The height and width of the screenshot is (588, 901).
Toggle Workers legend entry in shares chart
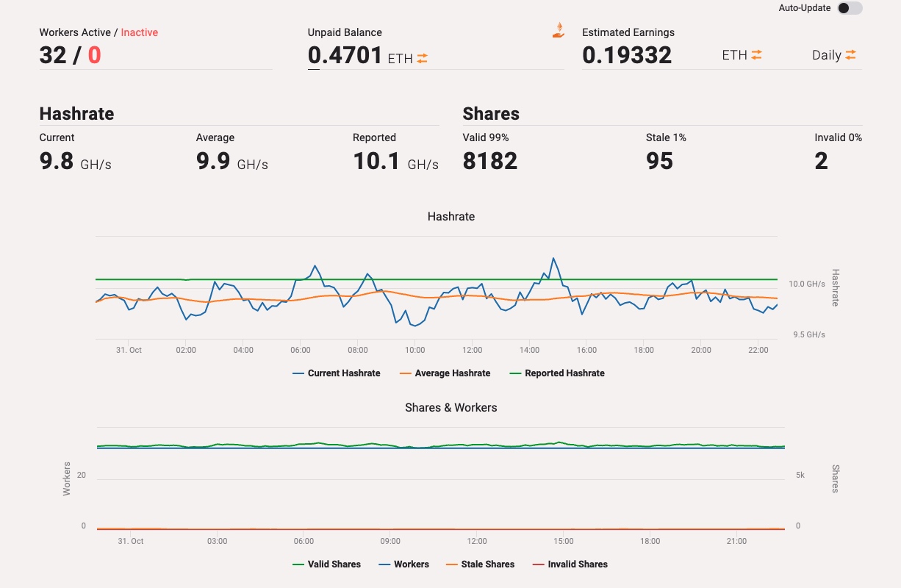pyautogui.click(x=403, y=564)
